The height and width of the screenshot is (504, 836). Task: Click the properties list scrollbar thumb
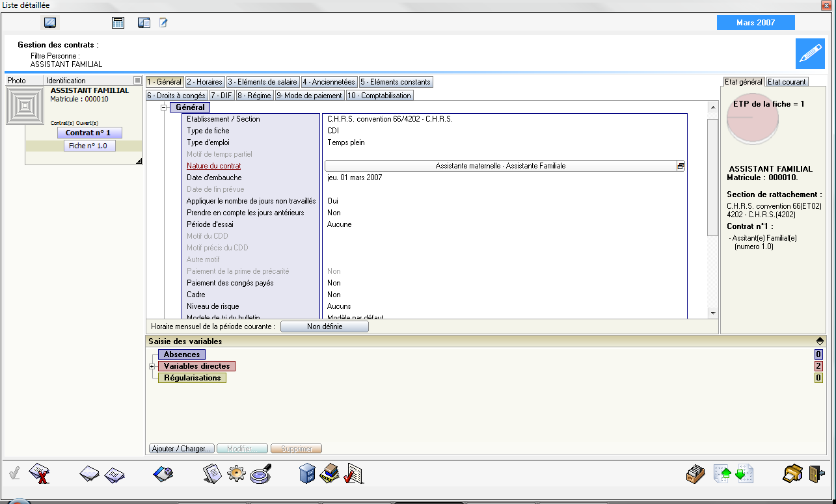point(712,177)
